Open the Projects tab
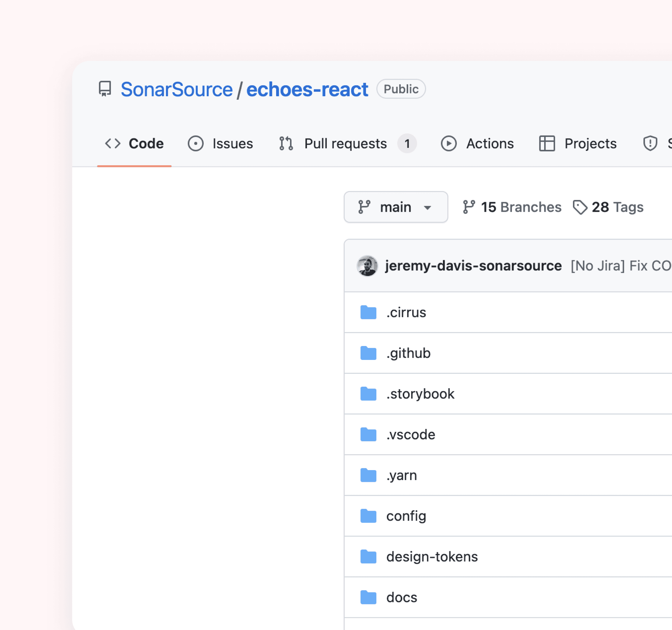672x630 pixels. coord(578,144)
